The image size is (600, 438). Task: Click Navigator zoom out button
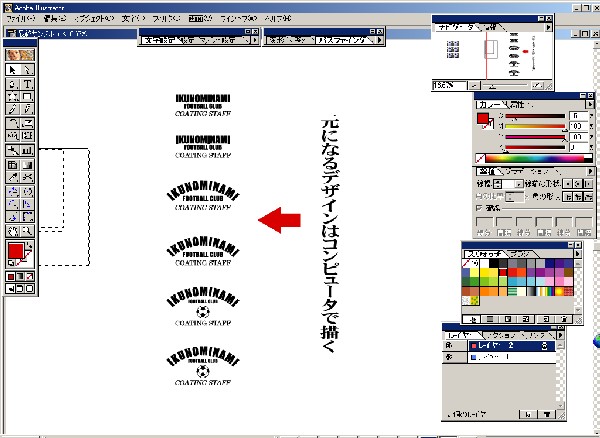pyautogui.click(x=474, y=86)
